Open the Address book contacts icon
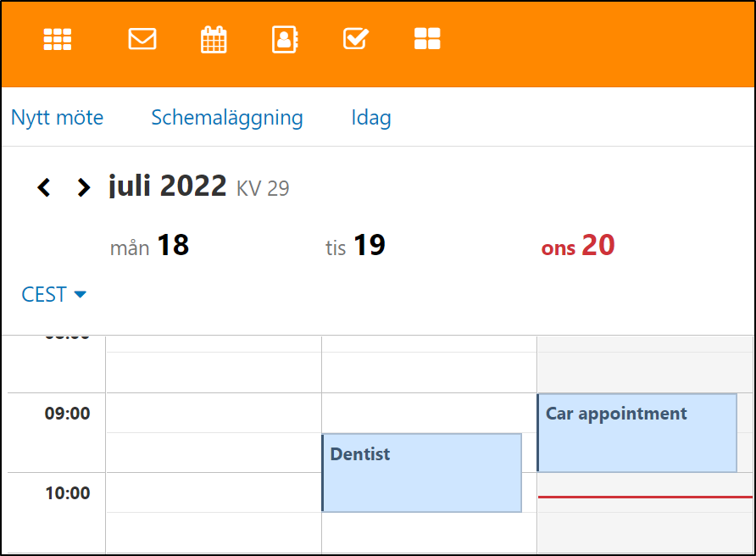This screenshot has width=756, height=556. pyautogui.click(x=285, y=39)
